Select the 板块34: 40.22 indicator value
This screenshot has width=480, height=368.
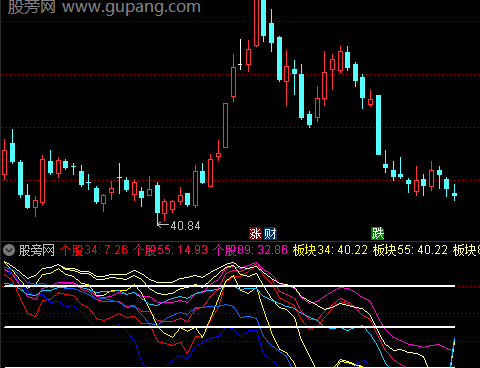tap(330, 250)
